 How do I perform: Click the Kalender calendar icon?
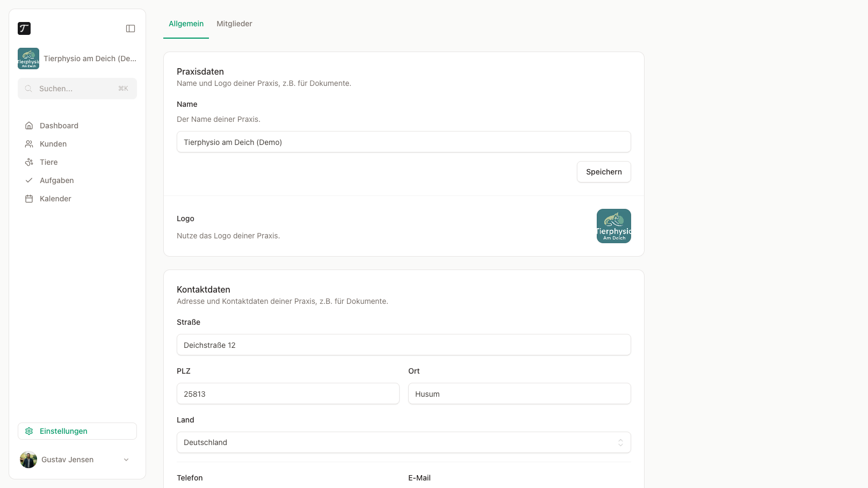click(x=29, y=199)
